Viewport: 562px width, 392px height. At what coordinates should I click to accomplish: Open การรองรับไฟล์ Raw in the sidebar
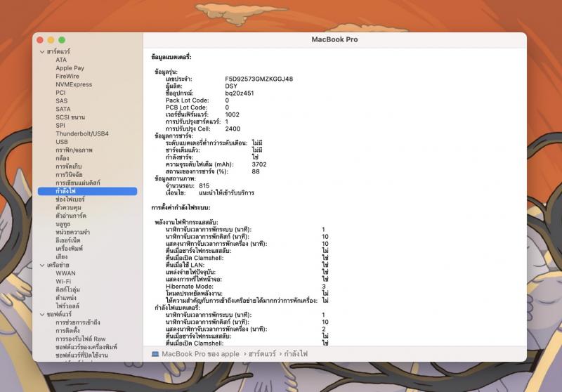[x=81, y=339]
